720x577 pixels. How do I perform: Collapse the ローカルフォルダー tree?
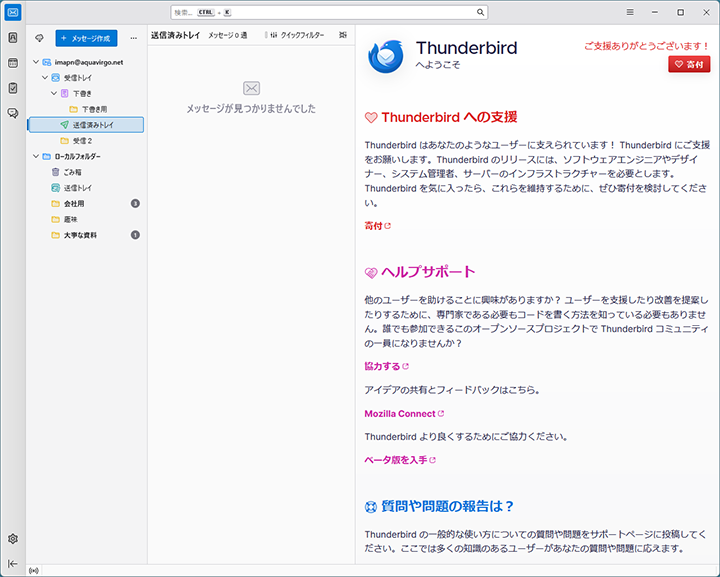coord(36,157)
